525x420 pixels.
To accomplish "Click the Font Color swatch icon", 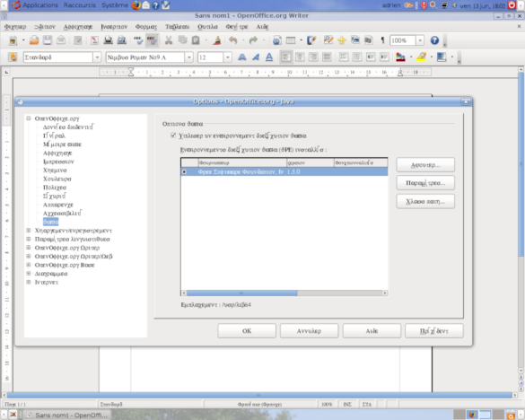I will (x=400, y=57).
